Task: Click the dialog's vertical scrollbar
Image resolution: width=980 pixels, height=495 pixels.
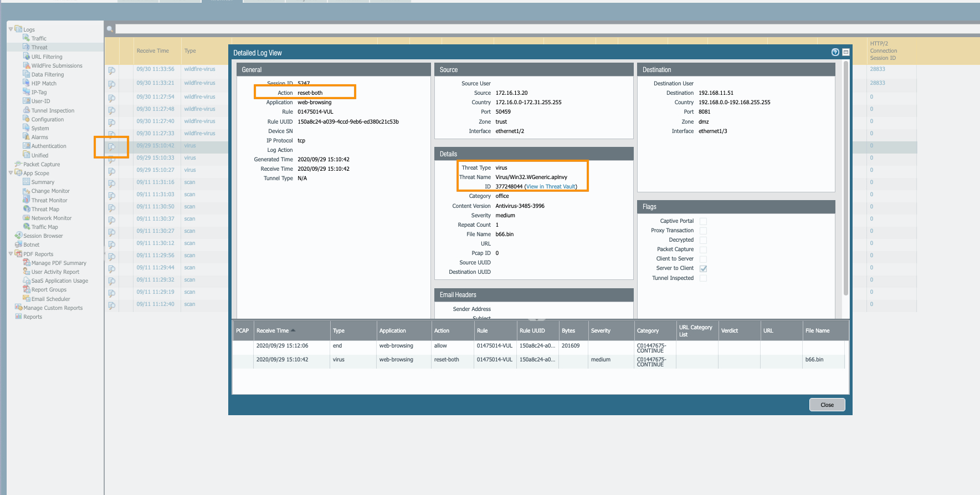Action: tap(845, 177)
